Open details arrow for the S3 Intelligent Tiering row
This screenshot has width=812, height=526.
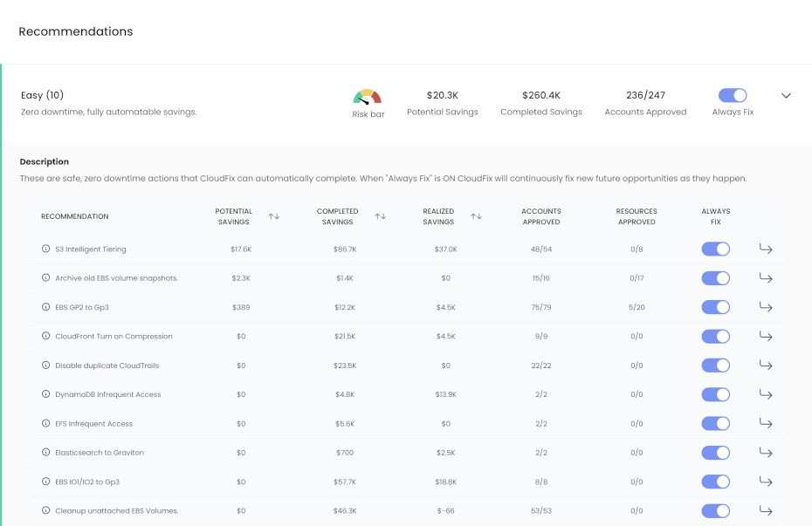pos(766,249)
